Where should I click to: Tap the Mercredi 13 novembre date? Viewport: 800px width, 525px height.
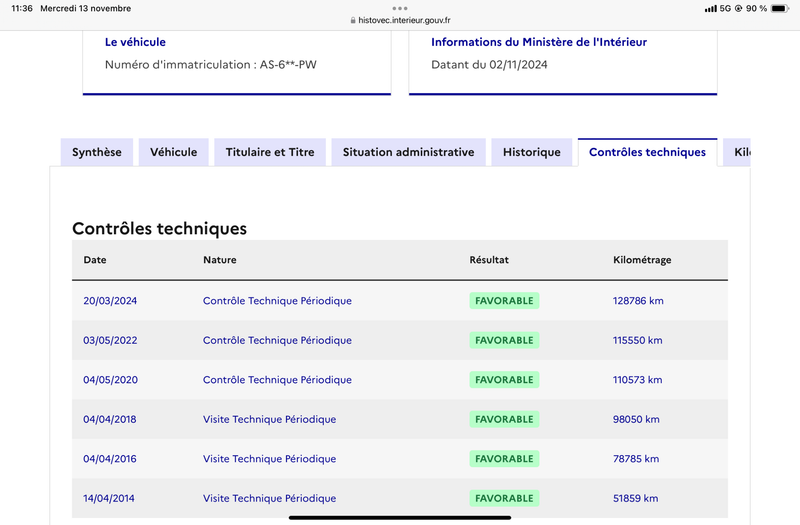tap(86, 9)
